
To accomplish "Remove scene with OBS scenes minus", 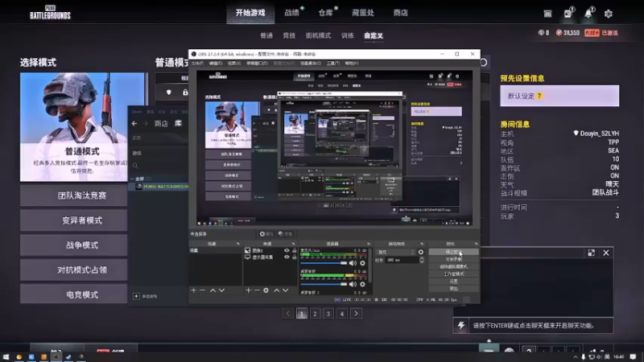I will coord(202,290).
